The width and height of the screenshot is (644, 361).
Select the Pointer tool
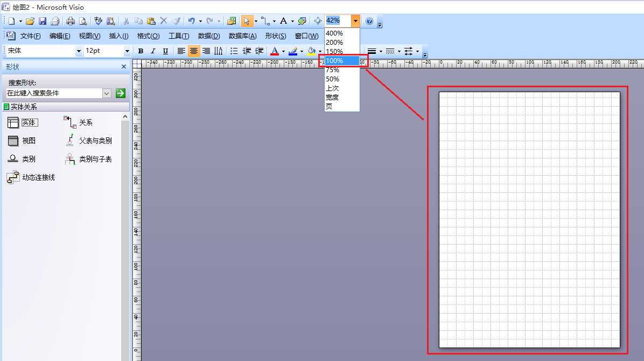click(x=247, y=20)
